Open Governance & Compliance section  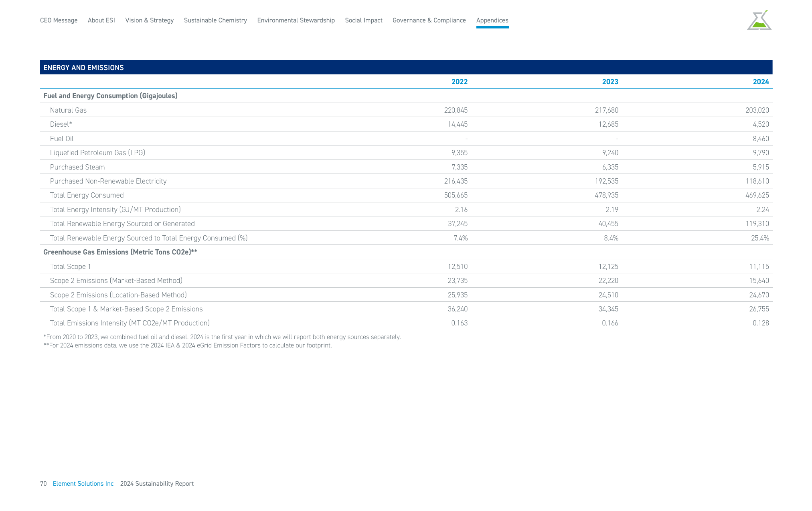pyautogui.click(x=429, y=20)
